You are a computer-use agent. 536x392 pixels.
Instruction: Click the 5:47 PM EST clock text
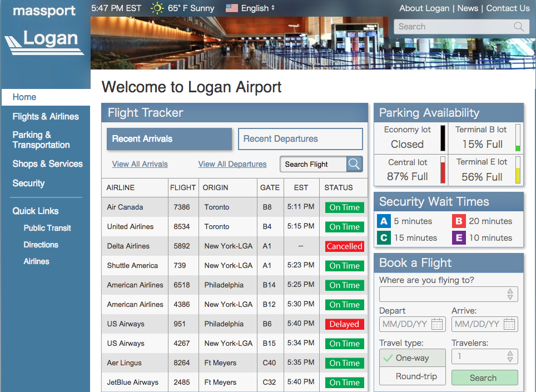(x=116, y=8)
